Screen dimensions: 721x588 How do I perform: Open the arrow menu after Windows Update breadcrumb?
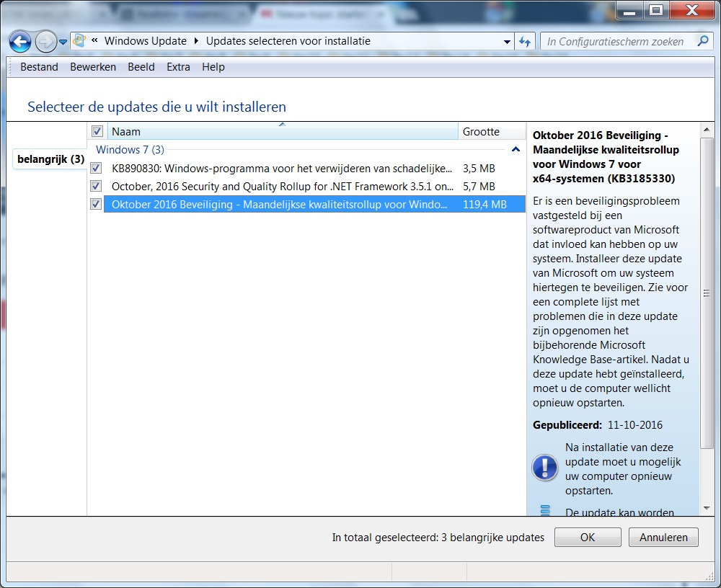196,41
